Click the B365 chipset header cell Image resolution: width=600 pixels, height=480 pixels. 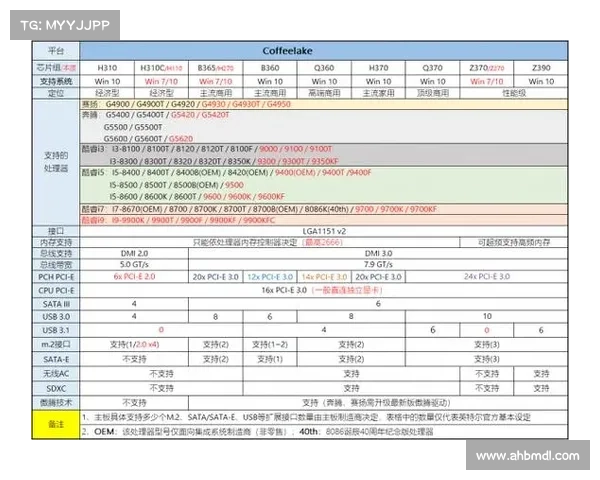click(x=215, y=68)
